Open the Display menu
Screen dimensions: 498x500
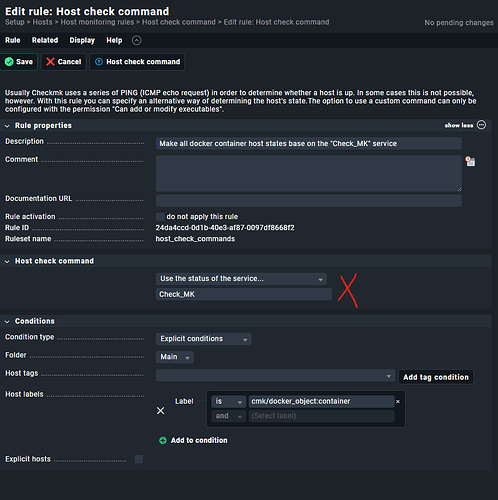(82, 40)
